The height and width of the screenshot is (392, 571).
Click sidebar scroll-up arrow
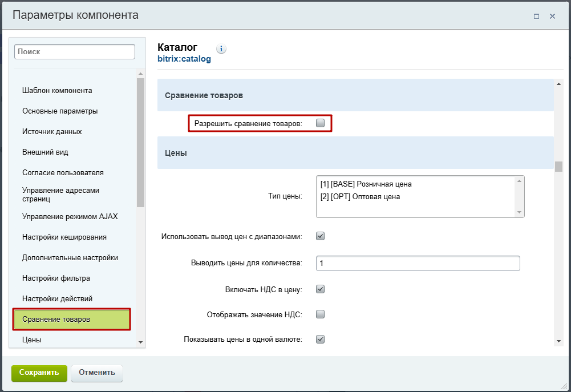coord(140,74)
